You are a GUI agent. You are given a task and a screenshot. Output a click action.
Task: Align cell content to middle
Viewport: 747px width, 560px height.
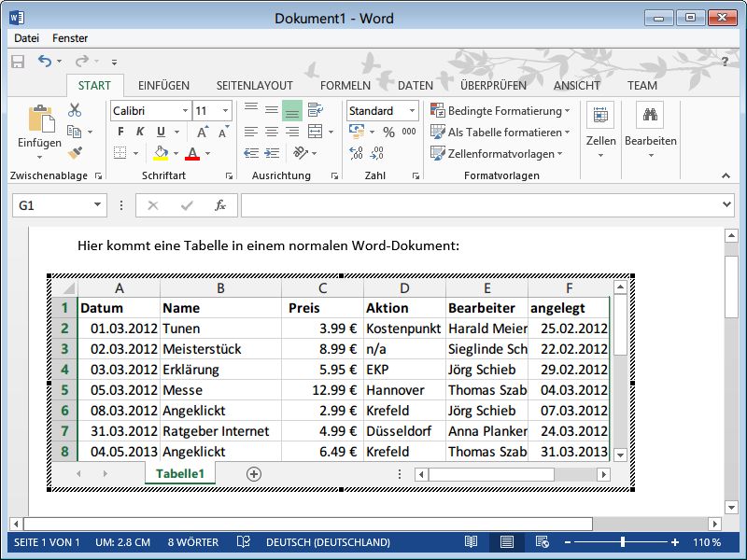point(272,110)
